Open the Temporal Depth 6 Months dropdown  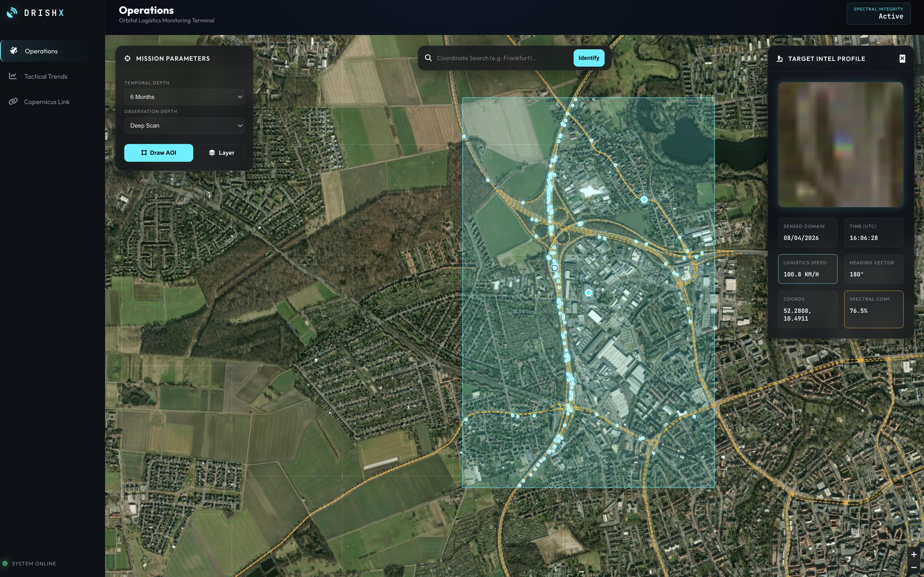tap(184, 97)
